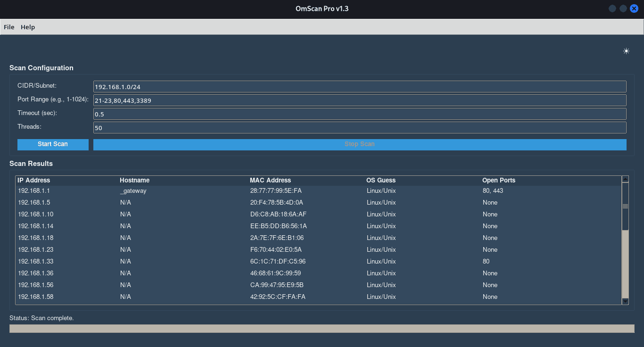644x347 pixels.
Task: Click the scan progress bar
Action: pos(322,329)
